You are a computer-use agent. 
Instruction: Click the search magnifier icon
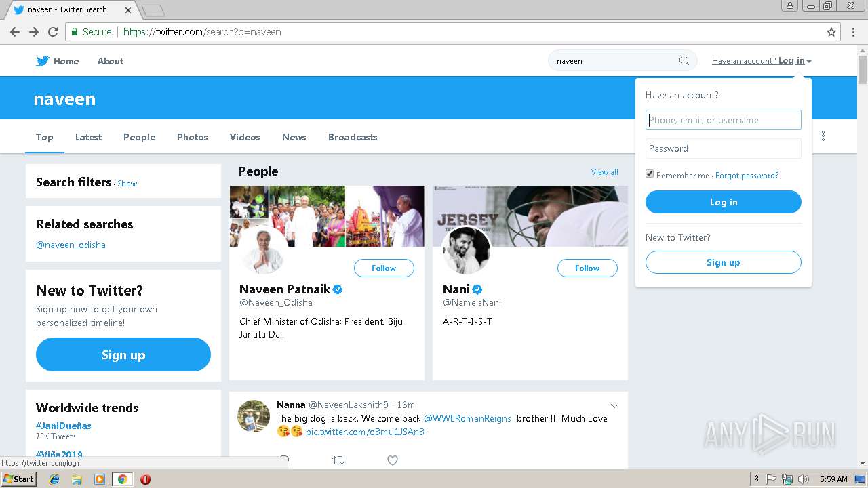(x=684, y=60)
